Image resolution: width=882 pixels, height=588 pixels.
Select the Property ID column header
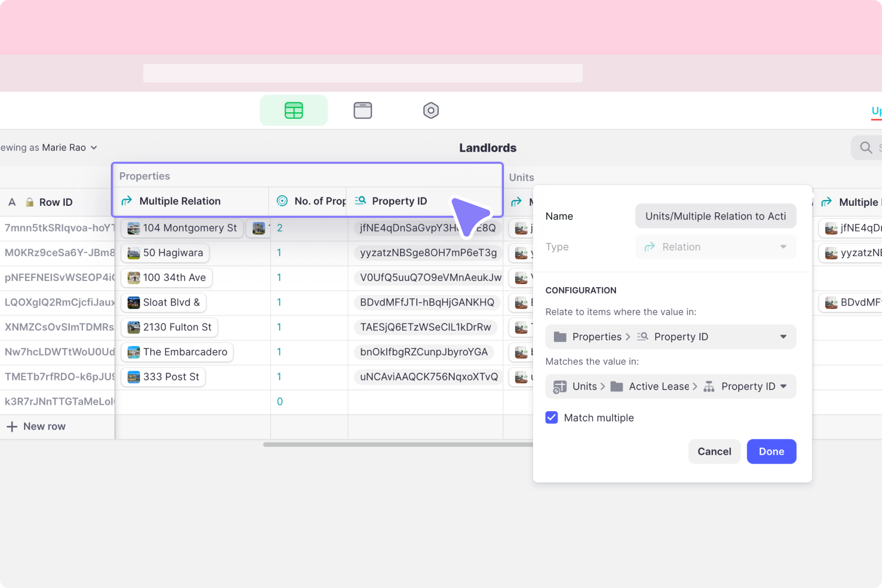tap(399, 201)
